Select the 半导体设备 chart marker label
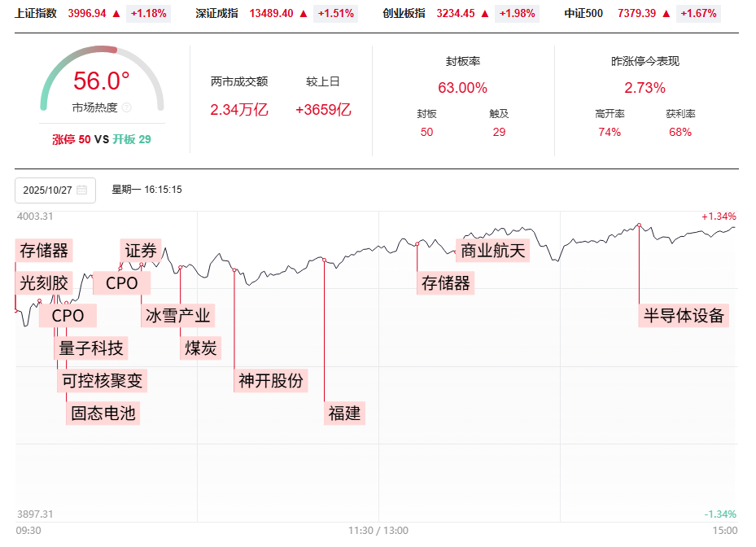The width and height of the screenshot is (756, 547). [x=684, y=316]
